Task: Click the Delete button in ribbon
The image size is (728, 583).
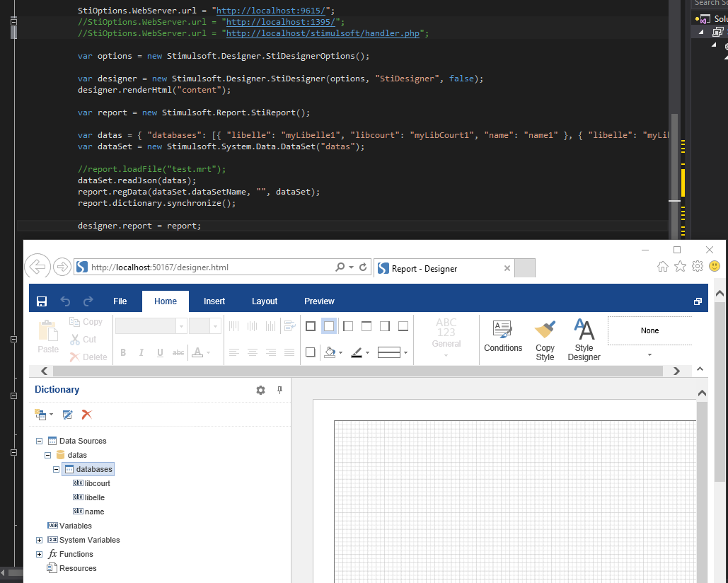Action: [x=88, y=357]
